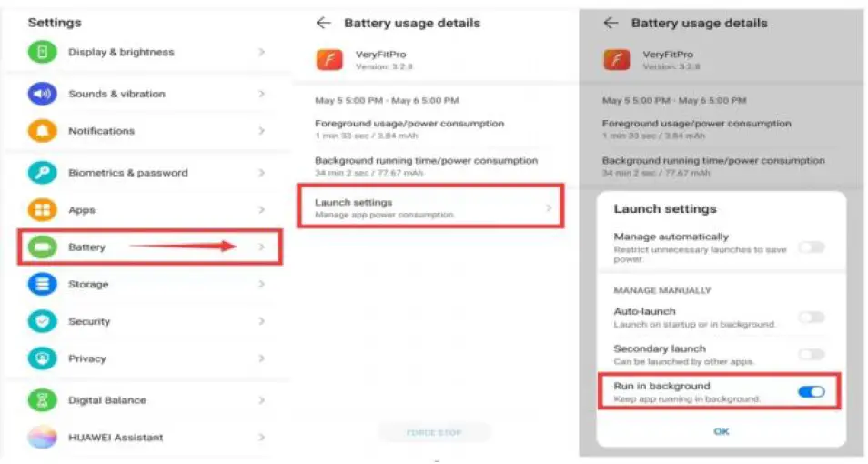Open the Storage icon
The height and width of the screenshot is (464, 868).
click(x=42, y=285)
